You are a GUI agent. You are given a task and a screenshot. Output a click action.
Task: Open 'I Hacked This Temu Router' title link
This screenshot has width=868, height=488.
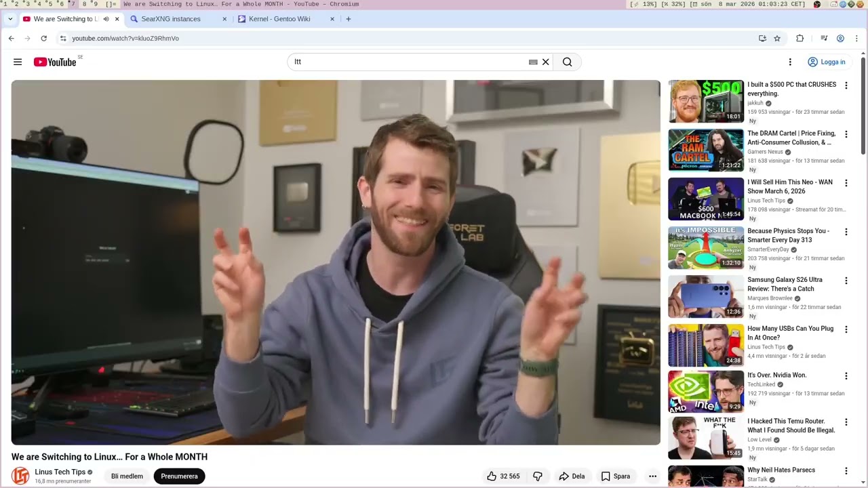(x=791, y=426)
